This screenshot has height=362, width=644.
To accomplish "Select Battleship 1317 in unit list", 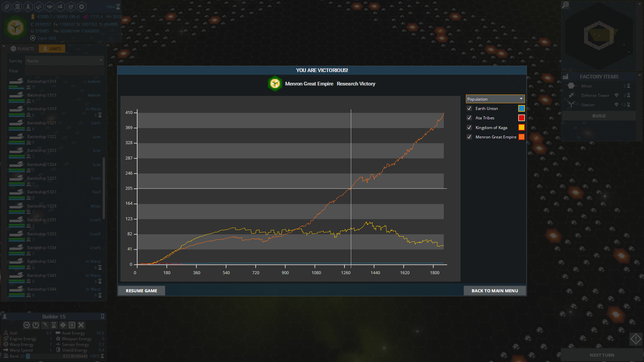I will (x=55, y=112).
